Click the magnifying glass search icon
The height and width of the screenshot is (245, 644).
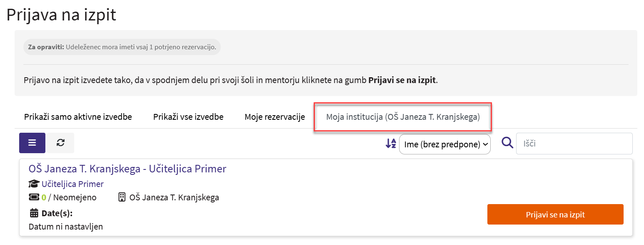coord(507,143)
